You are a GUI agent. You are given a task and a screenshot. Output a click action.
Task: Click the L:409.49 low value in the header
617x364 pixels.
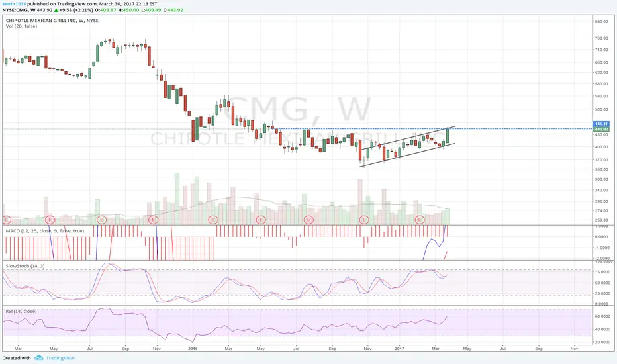pyautogui.click(x=151, y=10)
